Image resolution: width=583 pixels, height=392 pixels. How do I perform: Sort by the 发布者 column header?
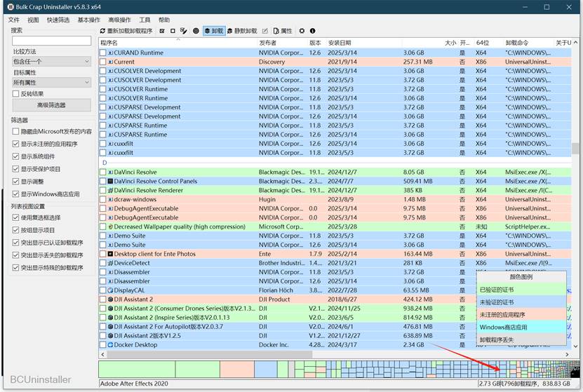[x=283, y=43]
